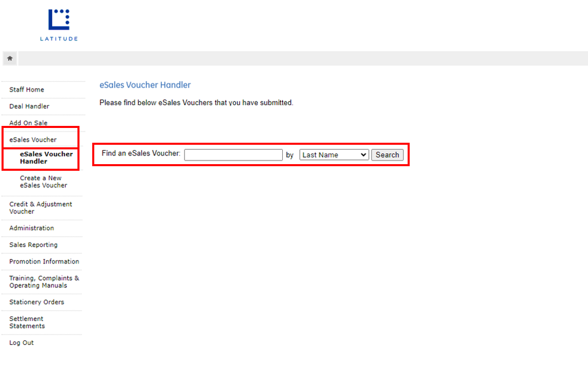Focus the Find an eSales Voucher field
The width and height of the screenshot is (588, 365).
point(233,155)
